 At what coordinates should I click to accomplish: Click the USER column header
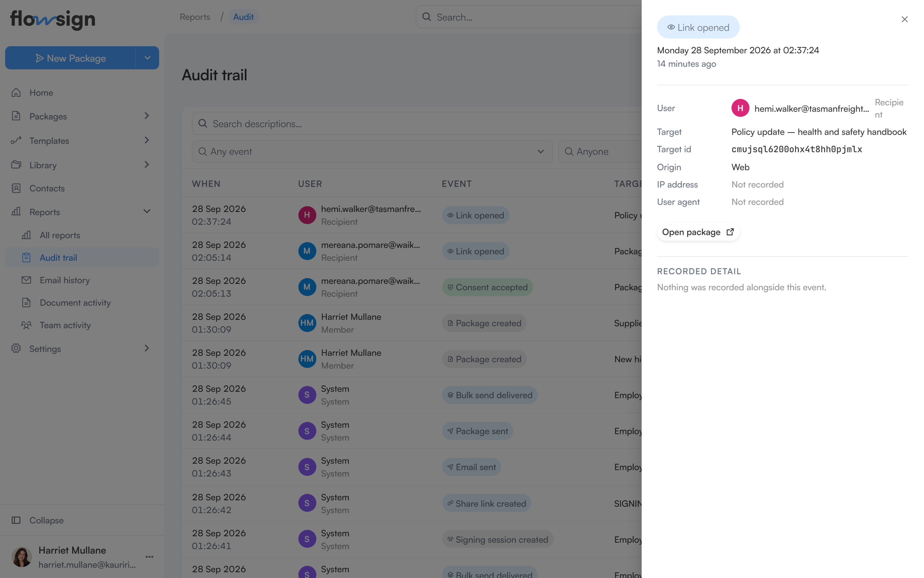(x=310, y=184)
